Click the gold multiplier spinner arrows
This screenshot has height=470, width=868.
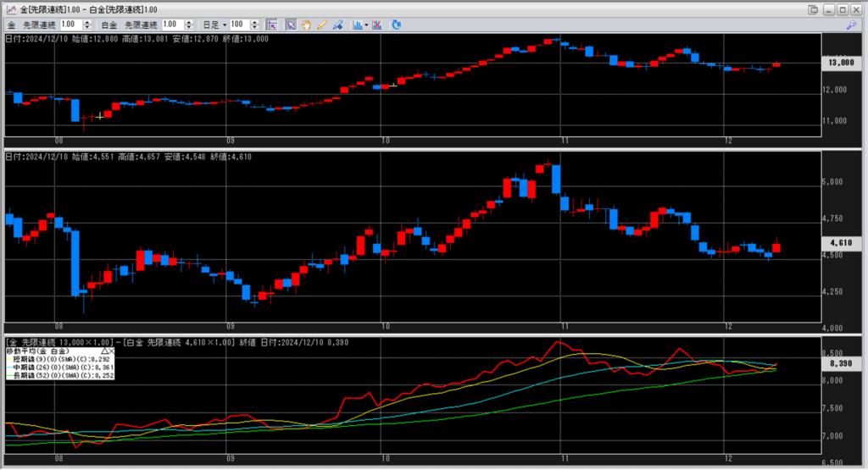(87, 25)
